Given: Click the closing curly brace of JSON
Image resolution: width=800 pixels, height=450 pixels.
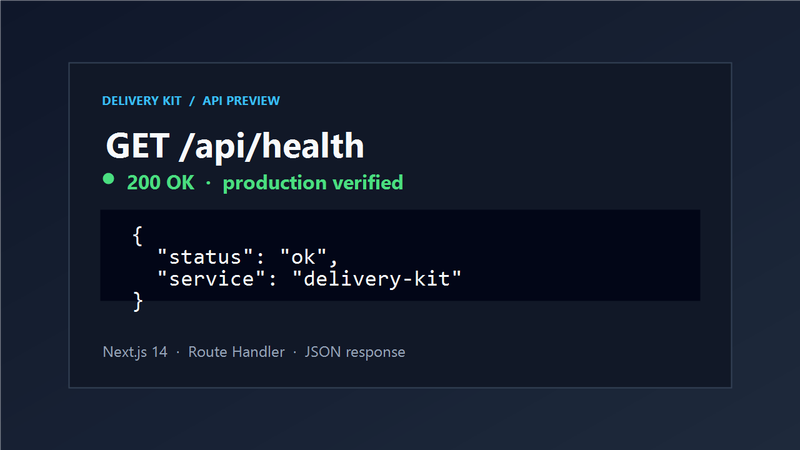Looking at the screenshot, I should click(x=138, y=301).
